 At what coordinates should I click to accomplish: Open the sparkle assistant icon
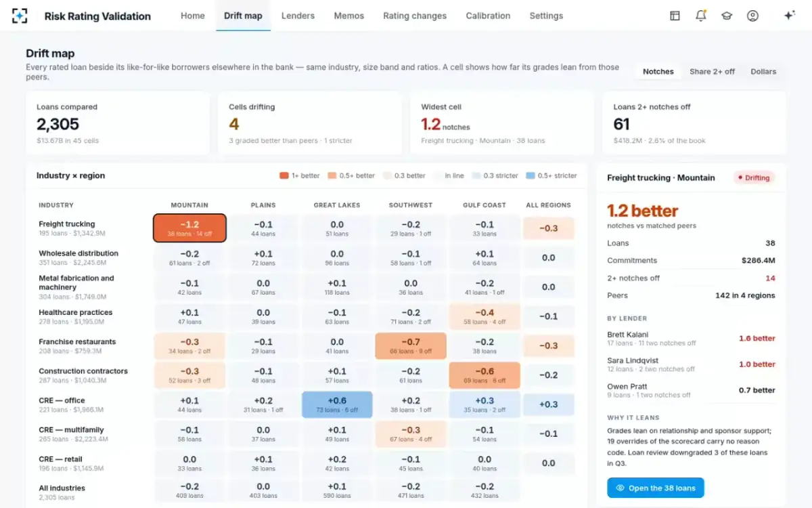[x=789, y=16]
